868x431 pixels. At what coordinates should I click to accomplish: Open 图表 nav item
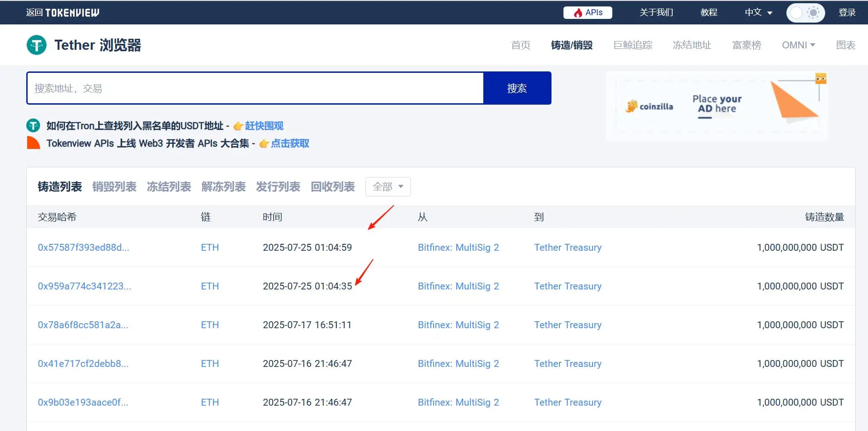tap(846, 45)
